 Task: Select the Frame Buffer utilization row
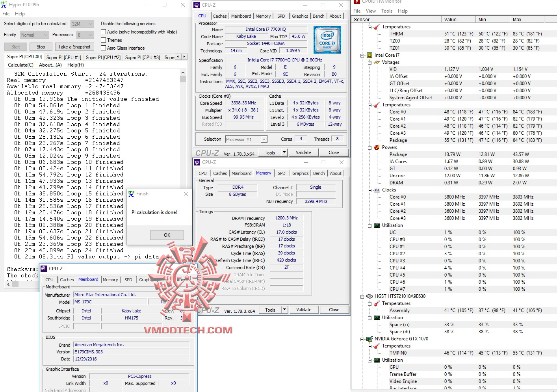pos(454,374)
